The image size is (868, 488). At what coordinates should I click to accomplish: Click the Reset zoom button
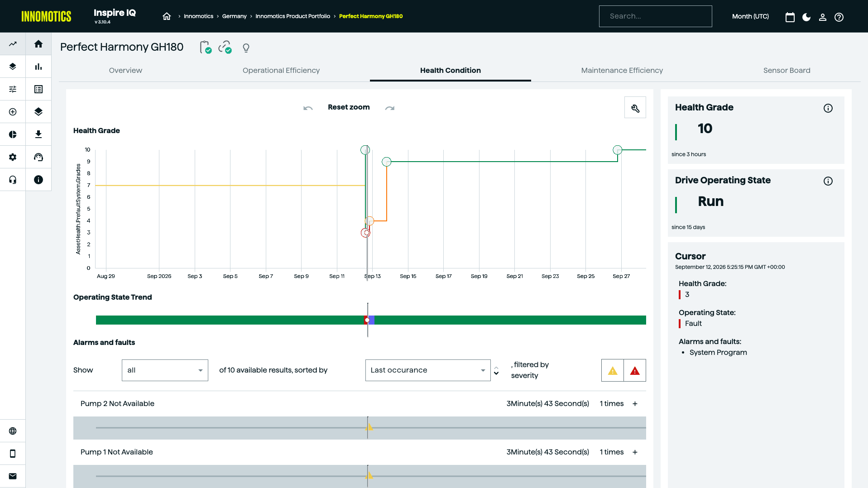349,107
